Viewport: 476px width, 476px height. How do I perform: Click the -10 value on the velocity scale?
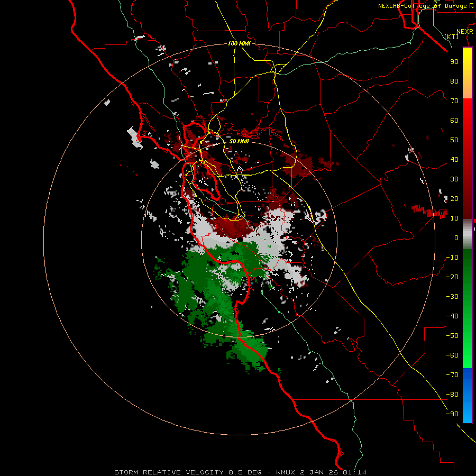coord(452,258)
